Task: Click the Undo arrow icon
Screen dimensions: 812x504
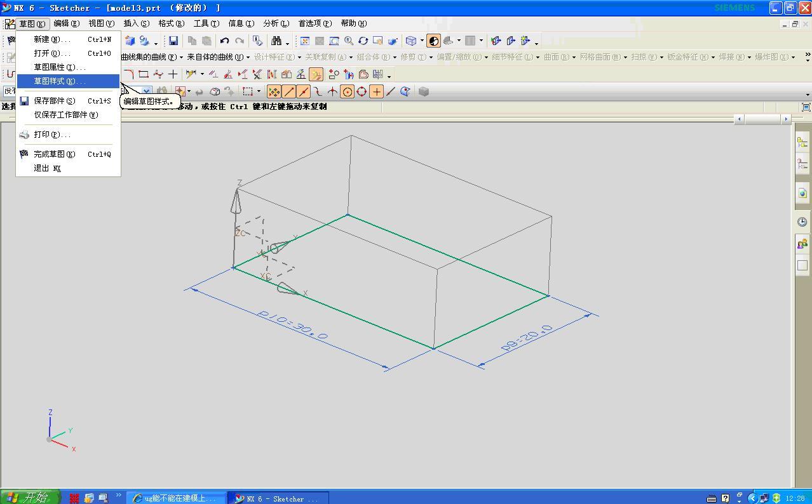Action: point(224,41)
